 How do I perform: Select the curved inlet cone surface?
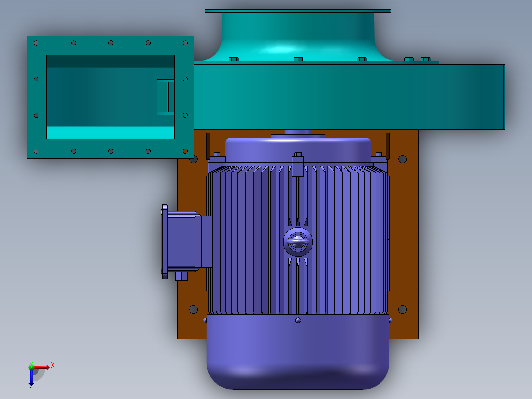(298, 50)
